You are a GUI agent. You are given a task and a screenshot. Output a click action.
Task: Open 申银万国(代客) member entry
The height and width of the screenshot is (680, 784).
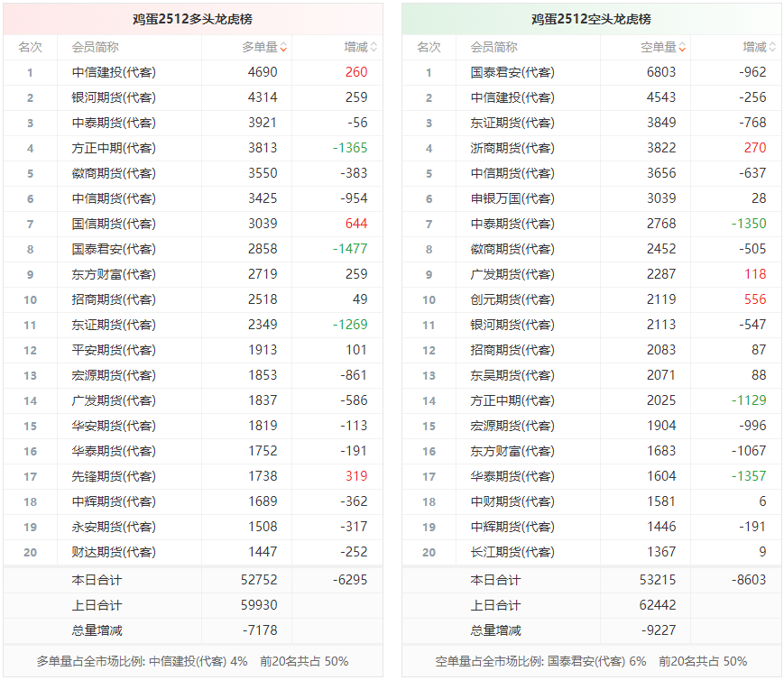[512, 198]
